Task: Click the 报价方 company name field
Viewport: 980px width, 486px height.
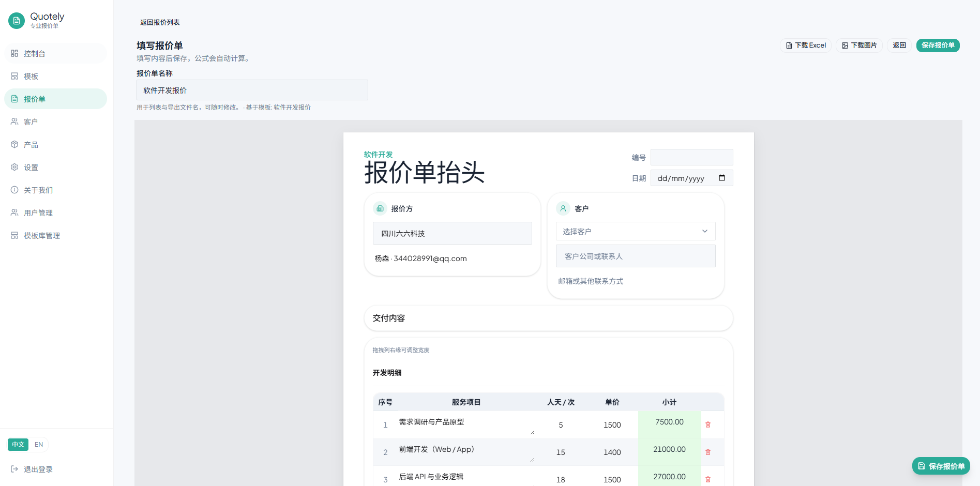Action: click(453, 233)
